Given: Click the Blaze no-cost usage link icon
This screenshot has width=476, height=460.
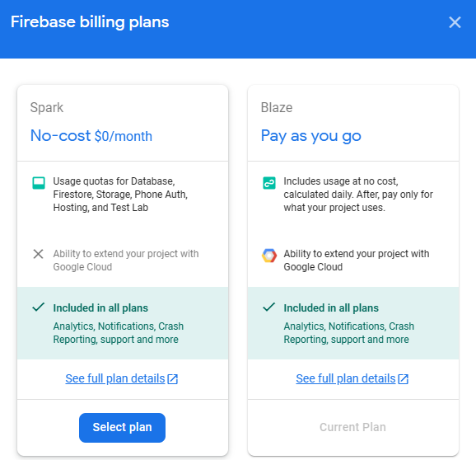Looking at the screenshot, I should (x=269, y=183).
